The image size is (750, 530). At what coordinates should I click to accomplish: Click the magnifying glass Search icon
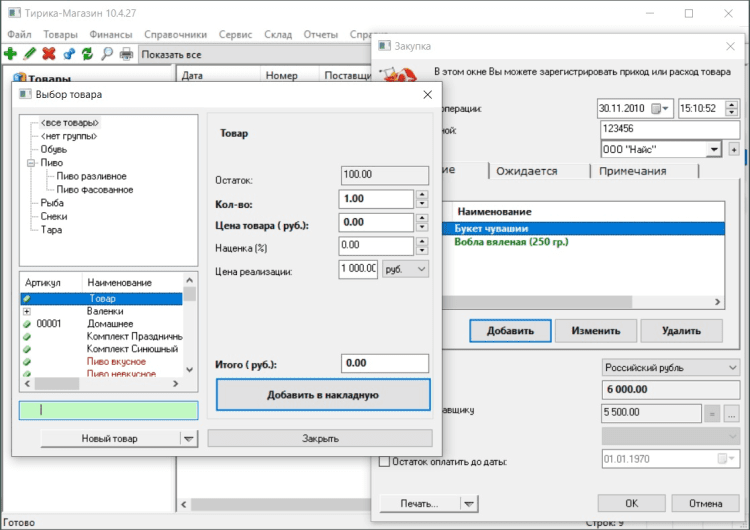(107, 54)
